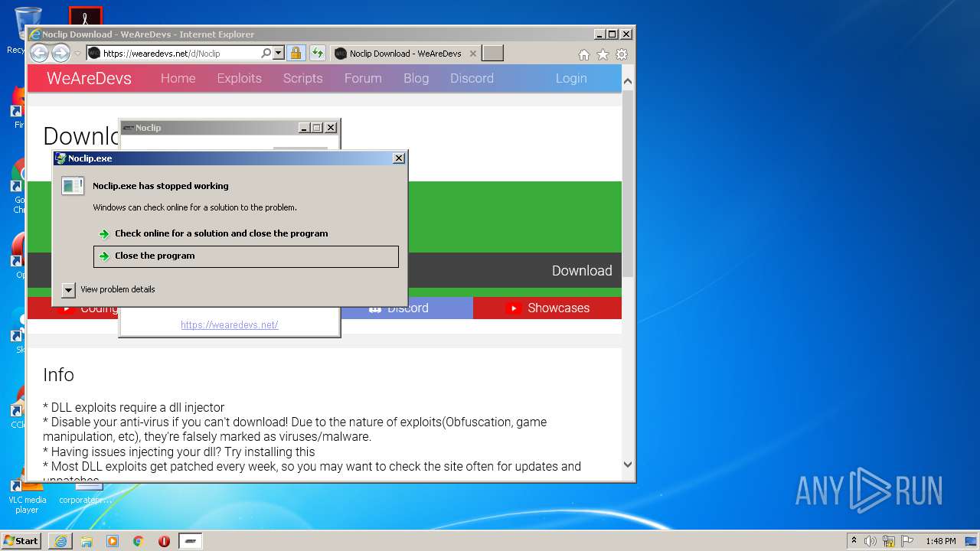
Task: Click the Info heading on page
Action: click(x=58, y=375)
